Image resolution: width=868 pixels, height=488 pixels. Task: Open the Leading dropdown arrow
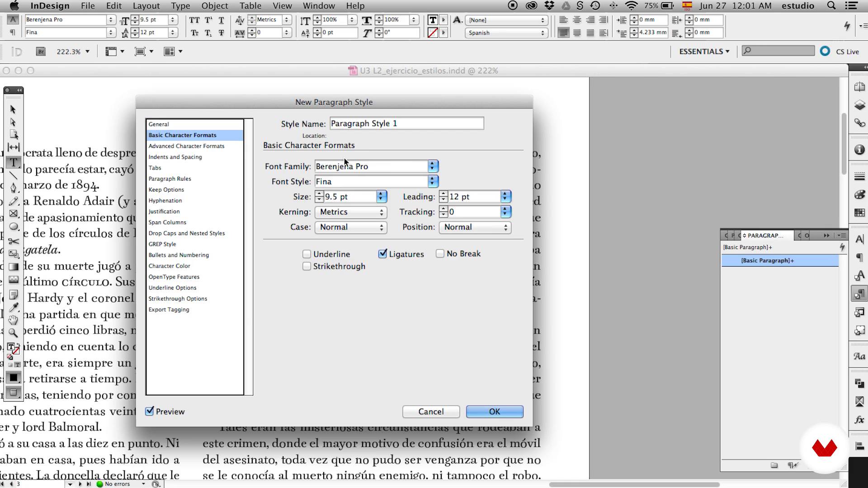[x=505, y=197]
